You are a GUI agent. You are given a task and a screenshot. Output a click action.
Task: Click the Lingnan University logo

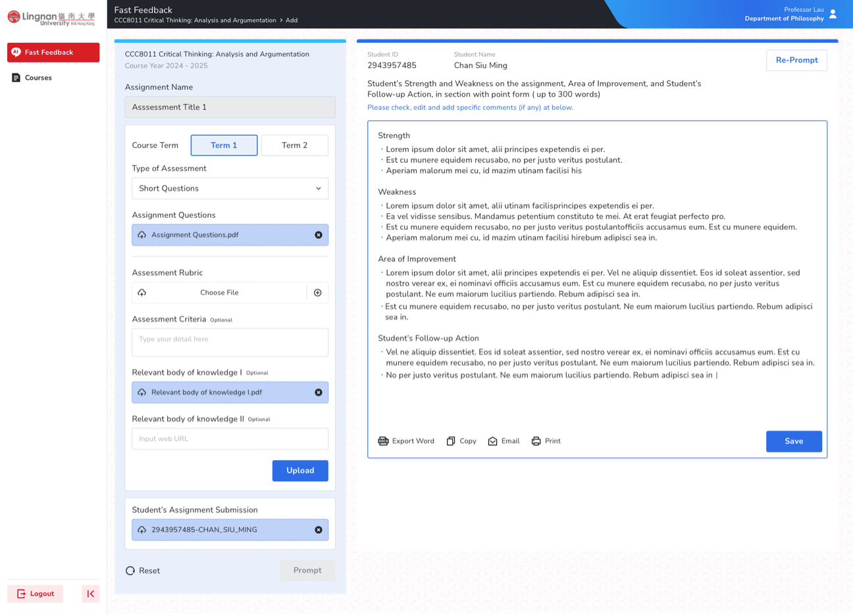[x=51, y=18]
